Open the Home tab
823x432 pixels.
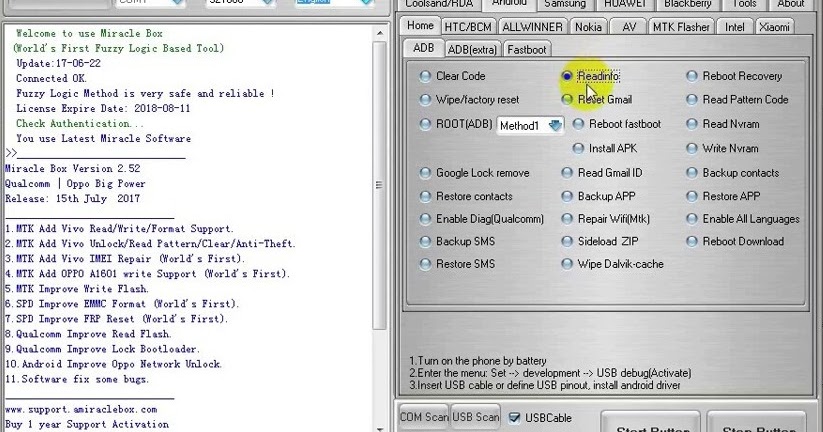pos(420,26)
